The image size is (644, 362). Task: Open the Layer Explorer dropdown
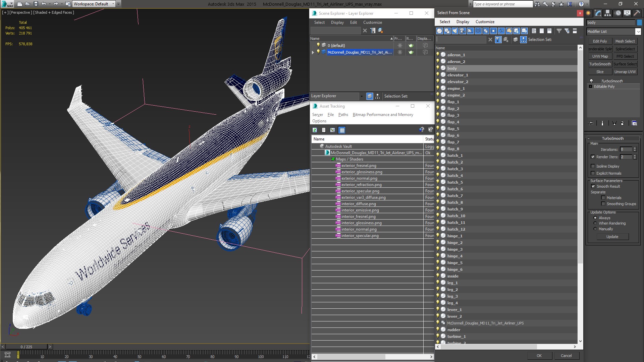(x=361, y=96)
